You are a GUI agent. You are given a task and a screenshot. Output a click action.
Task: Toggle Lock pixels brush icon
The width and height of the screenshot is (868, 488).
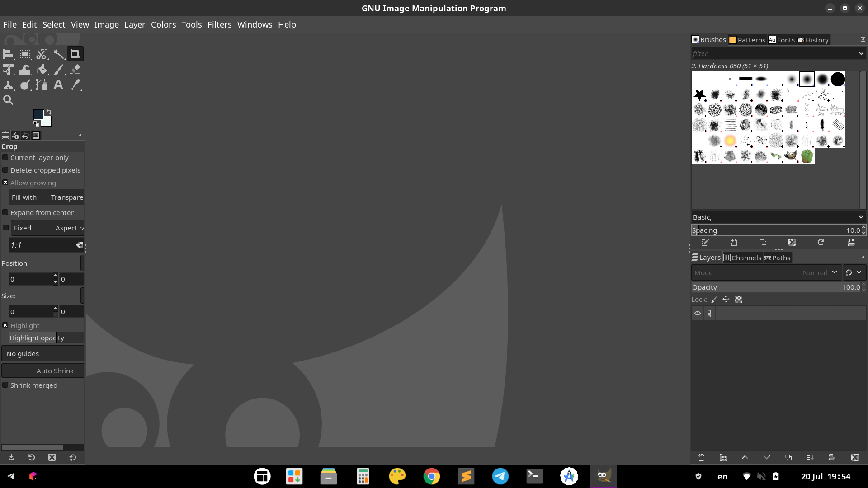pyautogui.click(x=714, y=299)
